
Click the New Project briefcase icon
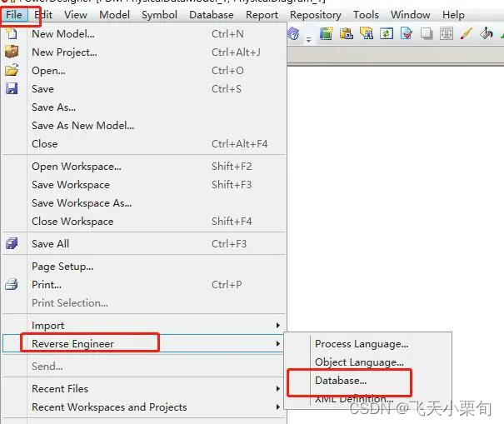(12, 52)
